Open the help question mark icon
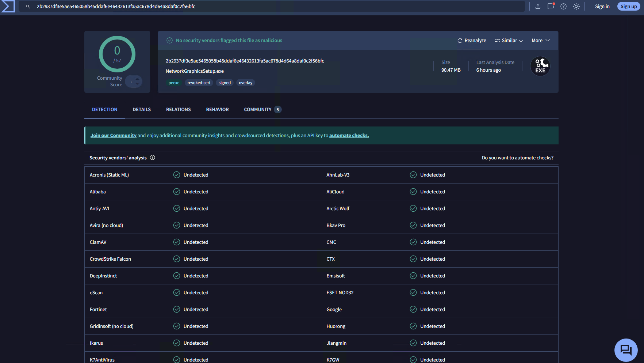The height and width of the screenshot is (363, 644). click(563, 6)
